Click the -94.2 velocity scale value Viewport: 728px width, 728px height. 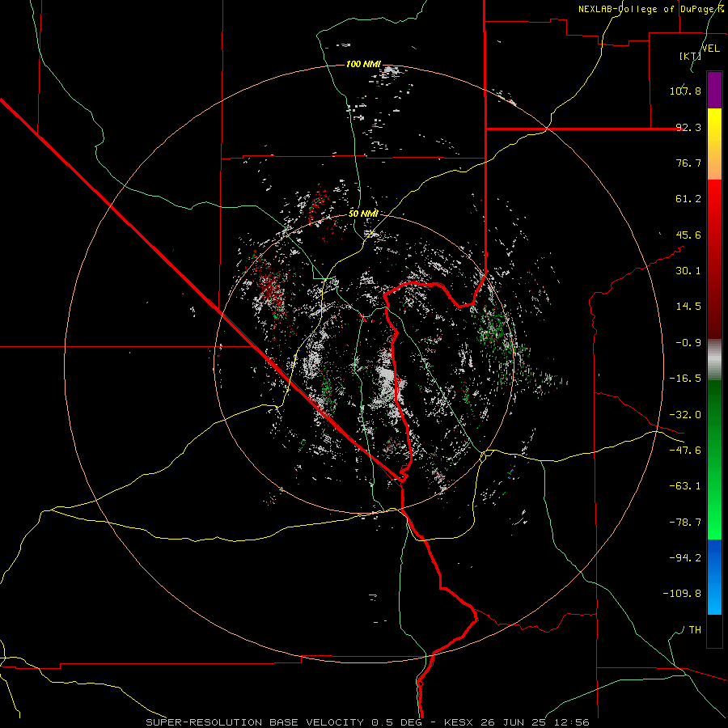[685, 558]
